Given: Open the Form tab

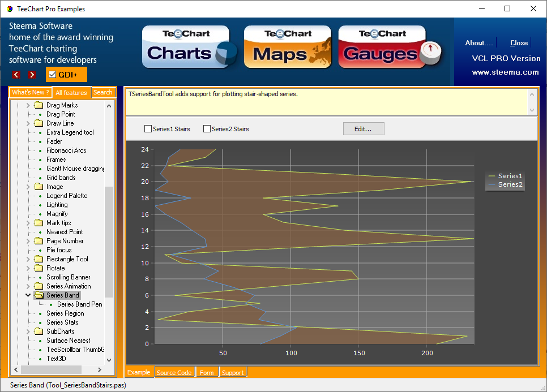Looking at the screenshot, I should coord(207,373).
